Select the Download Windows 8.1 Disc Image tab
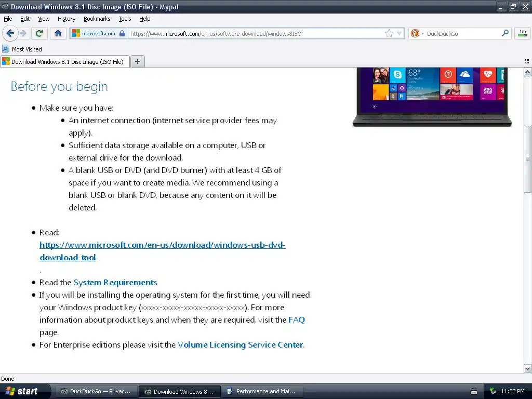 [x=65, y=61]
